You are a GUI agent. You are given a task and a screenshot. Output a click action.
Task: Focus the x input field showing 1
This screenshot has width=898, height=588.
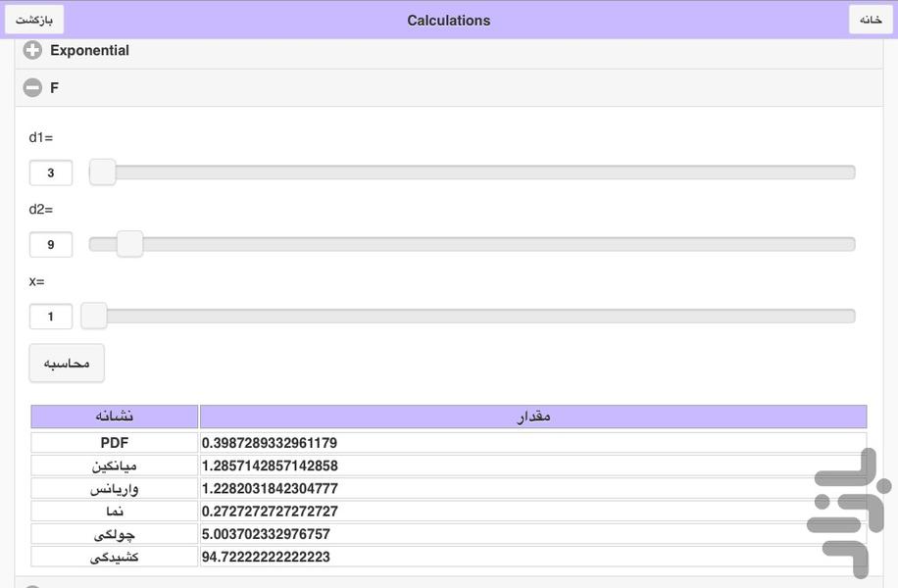click(x=51, y=317)
